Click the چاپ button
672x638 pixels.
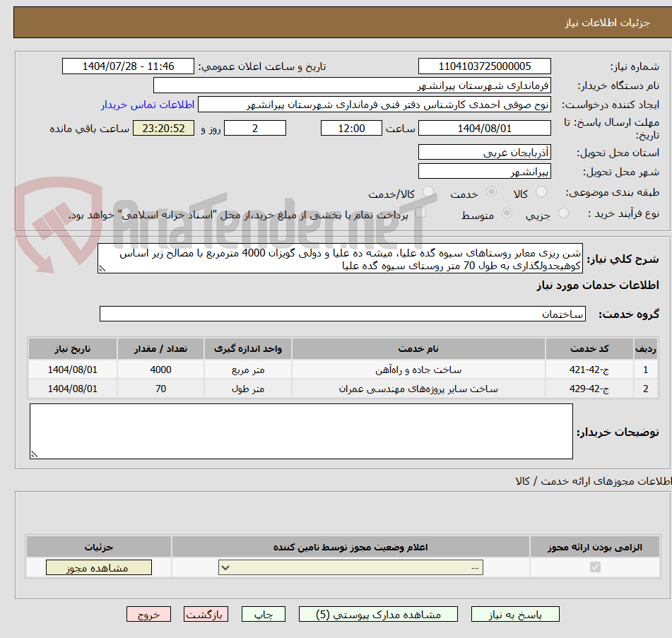tap(263, 614)
